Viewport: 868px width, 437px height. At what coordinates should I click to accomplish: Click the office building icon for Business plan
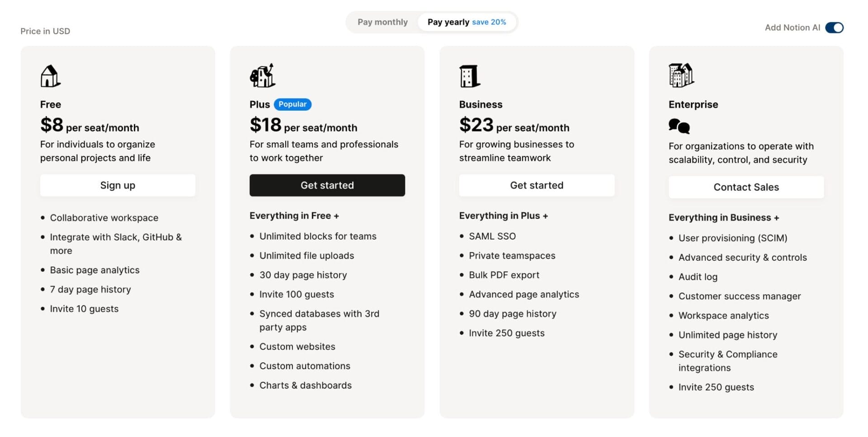point(469,75)
